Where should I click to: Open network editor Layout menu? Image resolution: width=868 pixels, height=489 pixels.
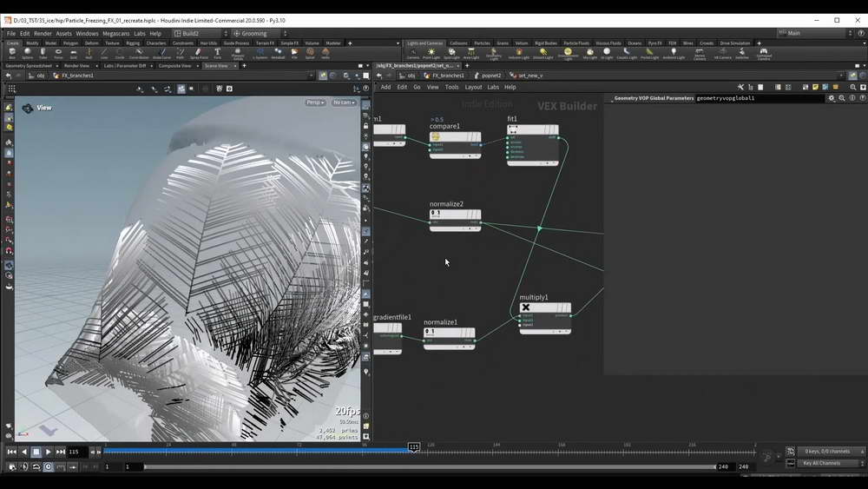[473, 87]
